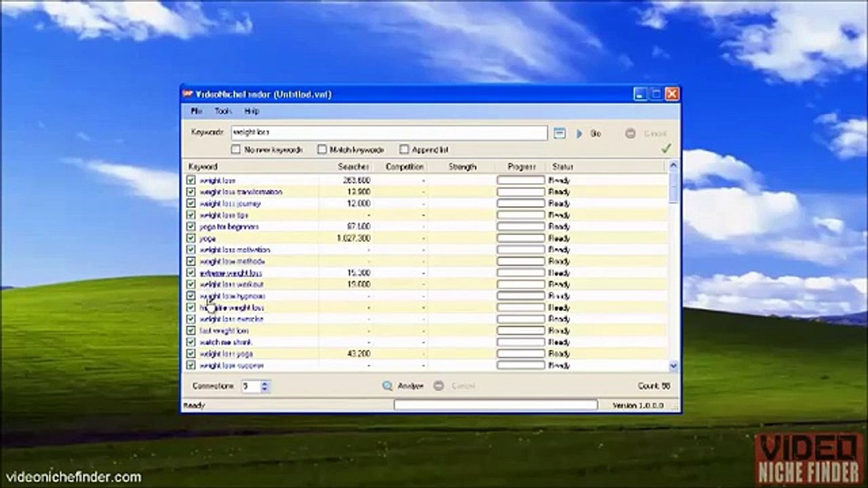Start the keyword search with Go
The width and height of the screenshot is (868, 488).
click(x=589, y=134)
